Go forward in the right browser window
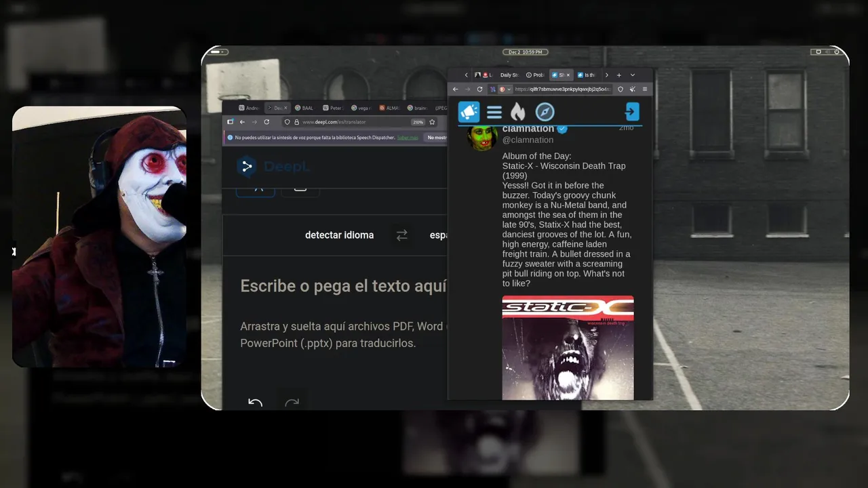This screenshot has height=488, width=868. pyautogui.click(x=468, y=89)
